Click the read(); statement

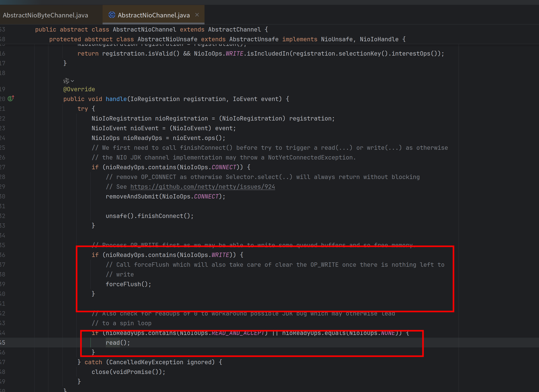[118, 343]
